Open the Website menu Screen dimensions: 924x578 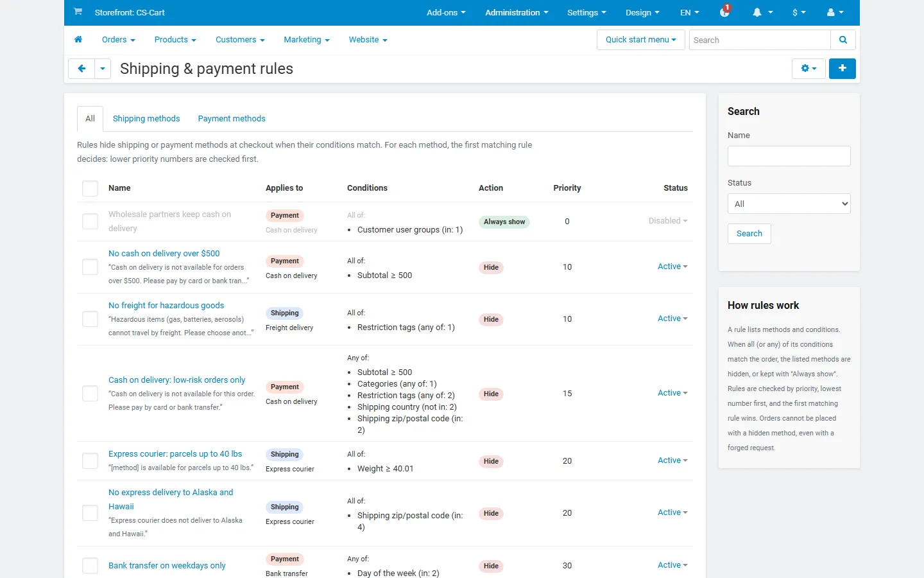tap(368, 40)
